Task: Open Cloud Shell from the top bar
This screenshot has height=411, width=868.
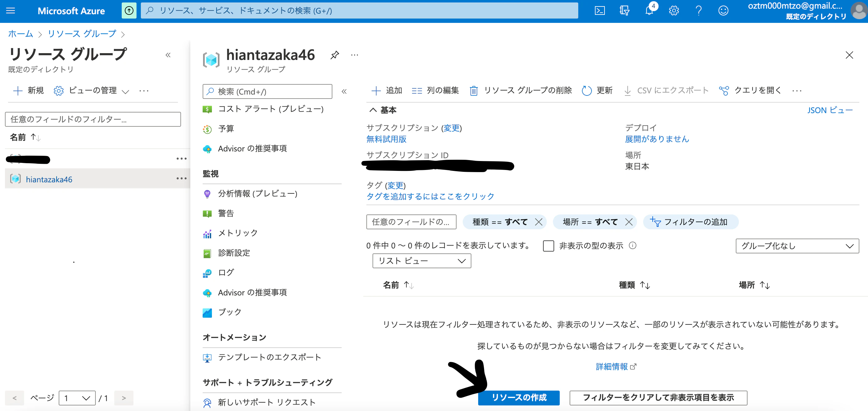Action: click(600, 11)
